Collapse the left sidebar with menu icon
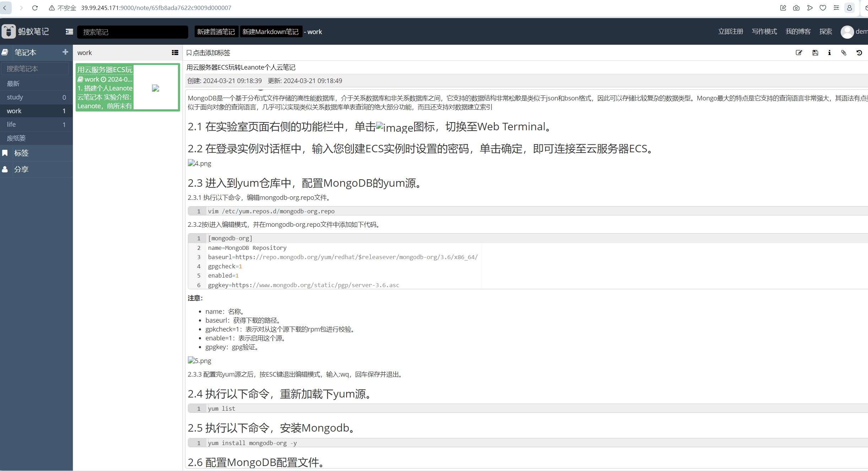Image resolution: width=868 pixels, height=471 pixels. coord(69,32)
